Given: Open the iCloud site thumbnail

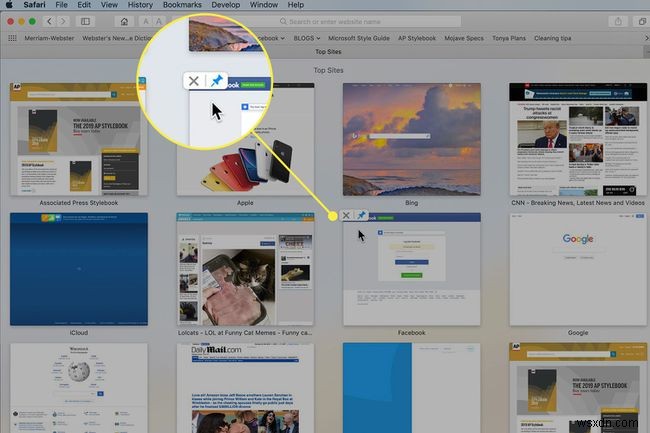Looking at the screenshot, I should [x=79, y=269].
